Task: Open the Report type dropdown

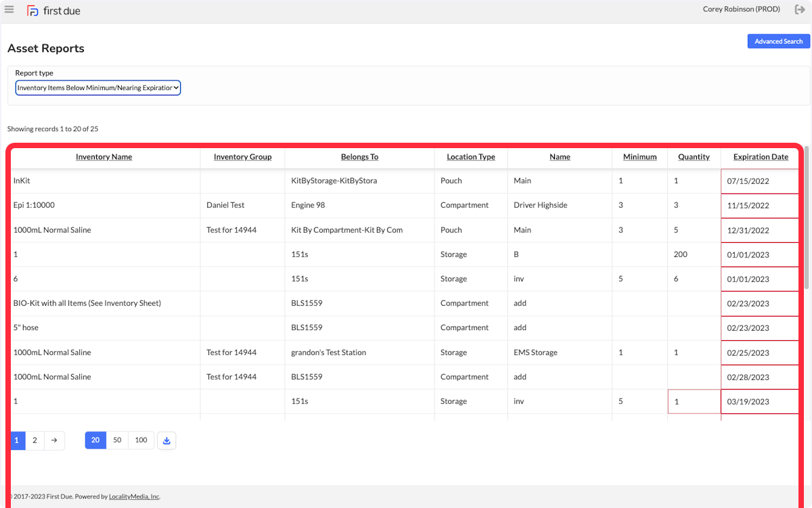Action: point(98,88)
